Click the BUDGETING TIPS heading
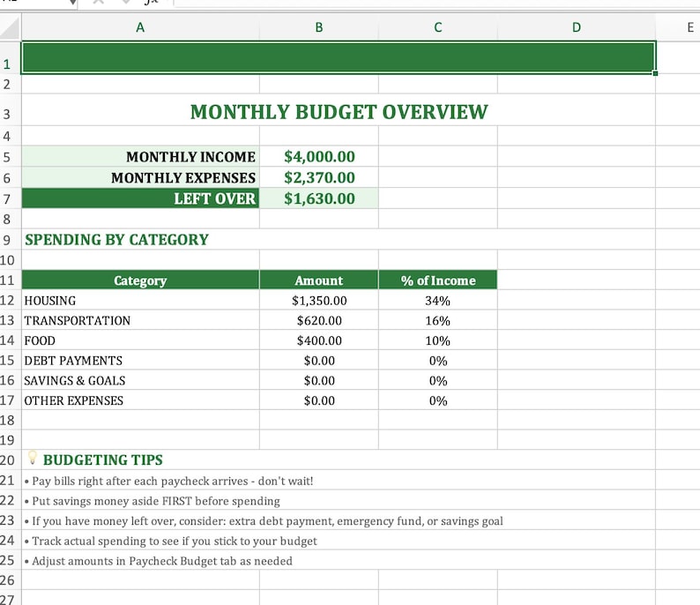Screen dimensions: 700x605 click(x=102, y=459)
